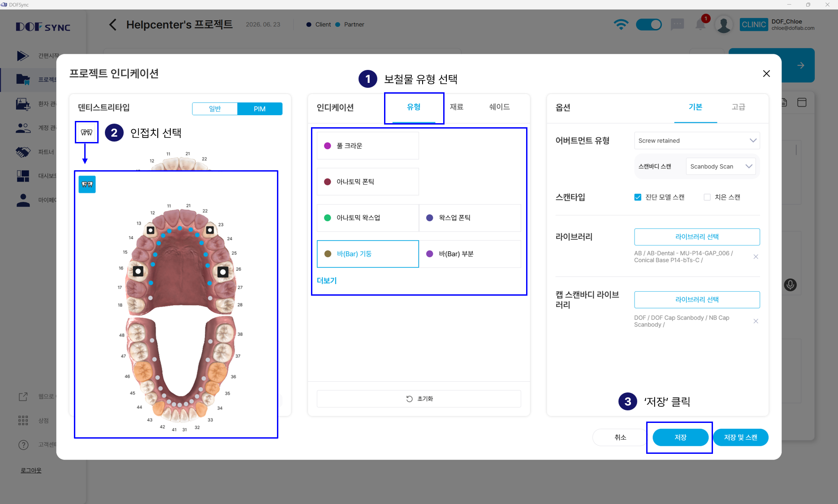Viewport: 838px width, 504px height.
Task: Click the 초기화 reset button
Action: [x=419, y=399]
